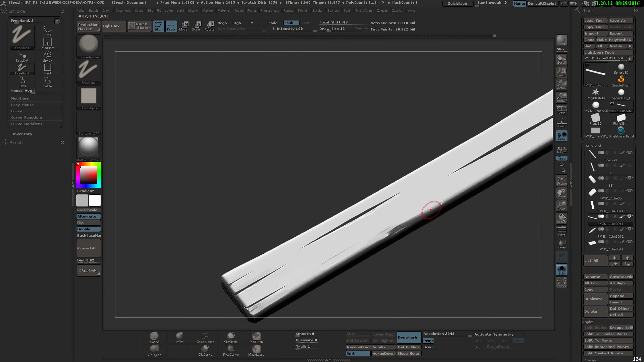The height and width of the screenshot is (362, 644).
Task: Select the PolyMesh3D star tool
Action: tap(595, 93)
